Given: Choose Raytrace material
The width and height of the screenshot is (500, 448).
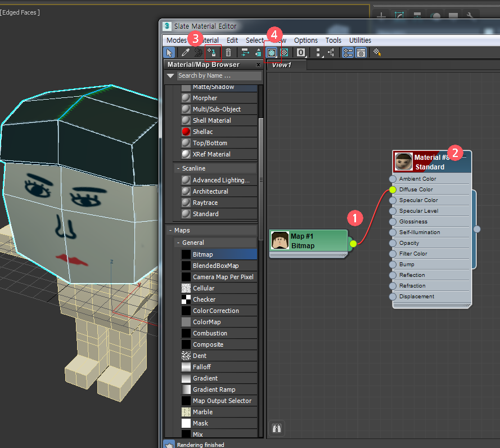Looking at the screenshot, I should point(219,203).
